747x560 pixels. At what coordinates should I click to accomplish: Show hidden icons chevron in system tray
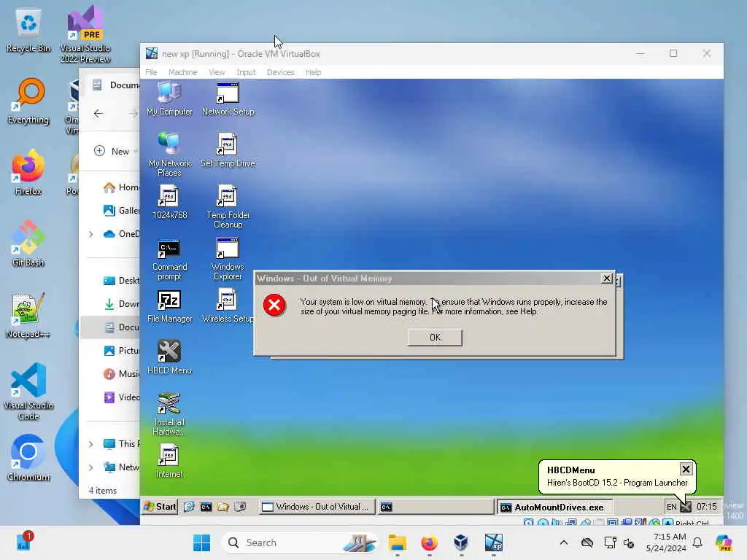point(564,542)
